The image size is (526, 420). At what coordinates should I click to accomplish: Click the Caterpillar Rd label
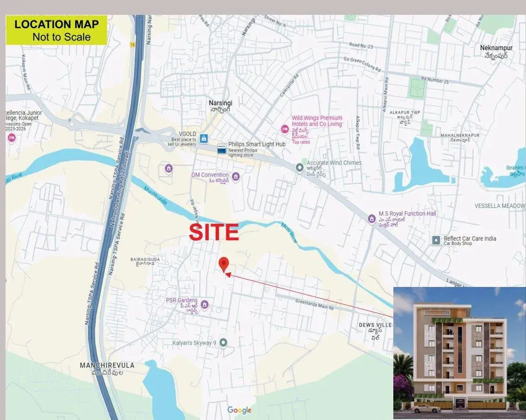point(289,85)
